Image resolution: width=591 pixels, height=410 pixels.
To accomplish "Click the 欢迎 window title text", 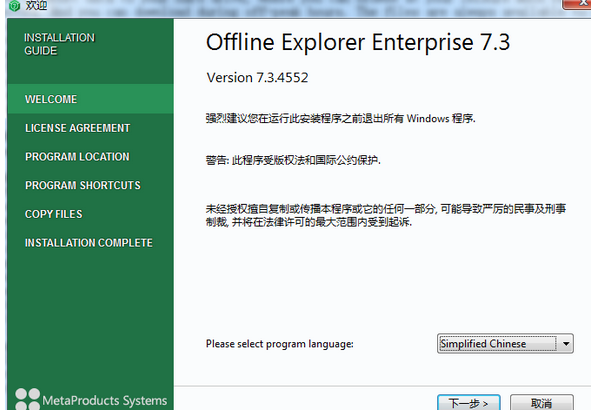I will (x=36, y=5).
